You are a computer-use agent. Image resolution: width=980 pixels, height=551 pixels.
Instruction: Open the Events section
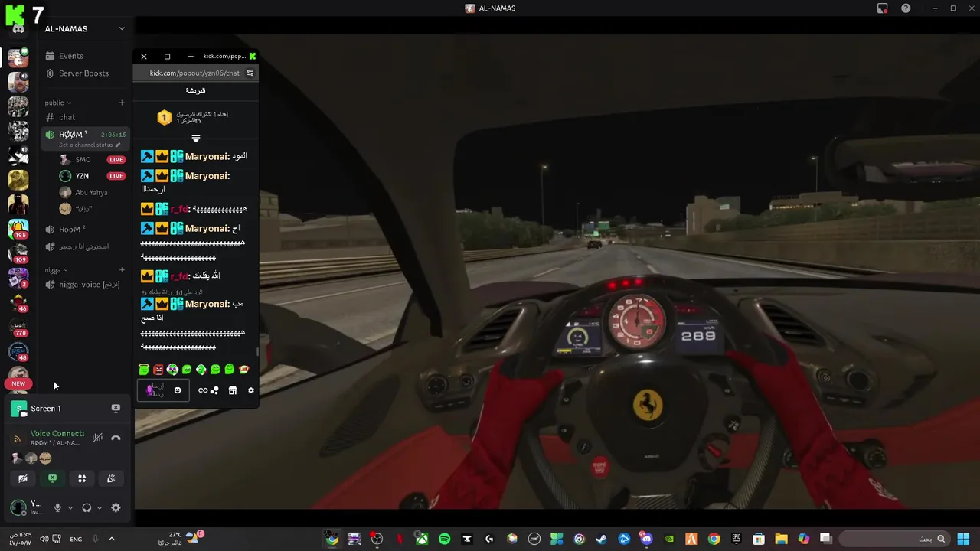pyautogui.click(x=70, y=56)
